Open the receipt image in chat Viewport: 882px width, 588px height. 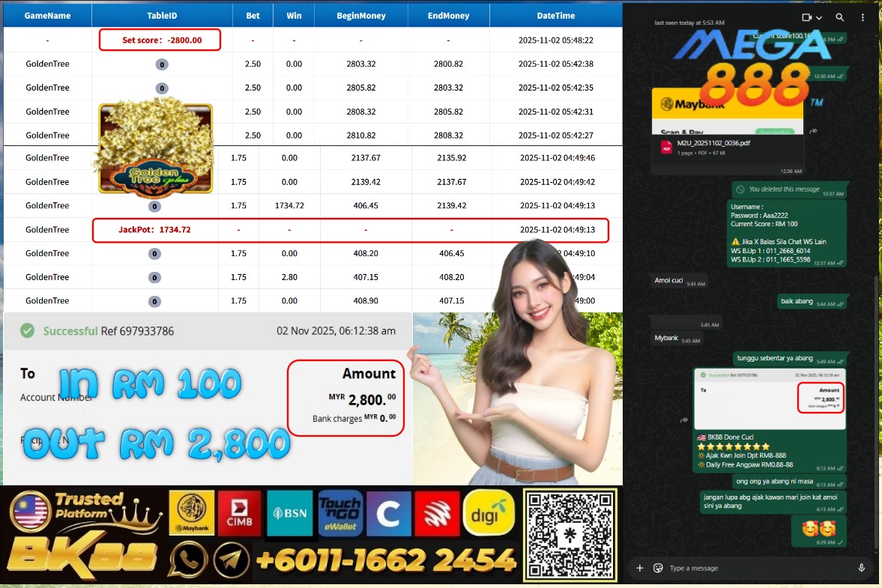click(x=770, y=398)
